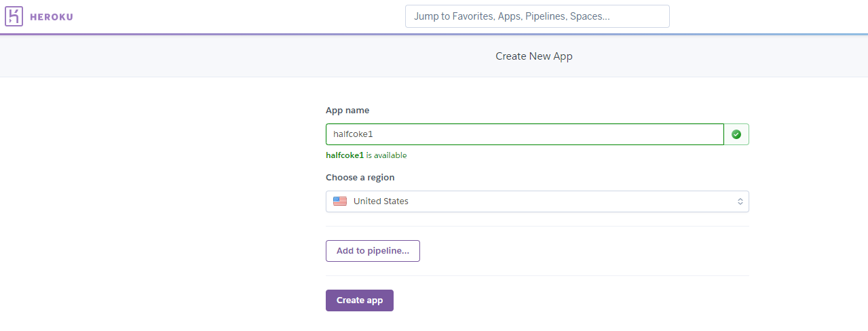868x331 pixels.
Task: Select the United States region text
Action: pyautogui.click(x=381, y=201)
